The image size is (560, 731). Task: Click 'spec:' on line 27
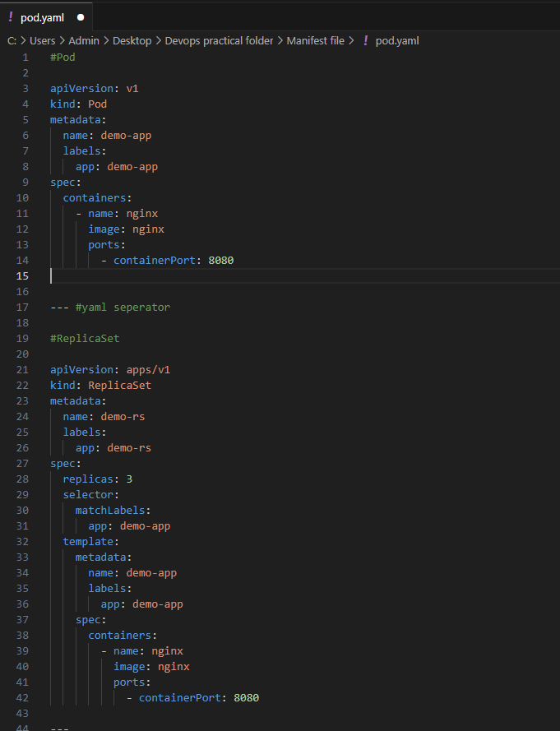[x=66, y=464]
